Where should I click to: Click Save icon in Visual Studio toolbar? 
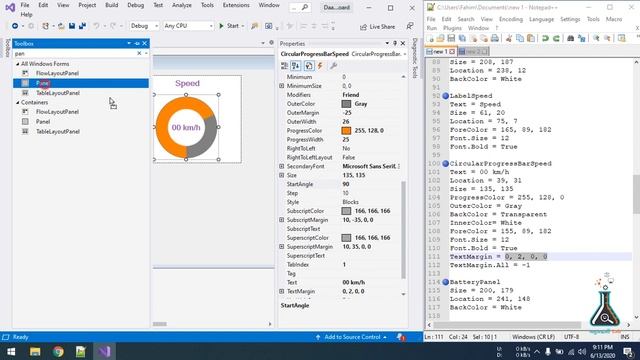pyautogui.click(x=72, y=26)
